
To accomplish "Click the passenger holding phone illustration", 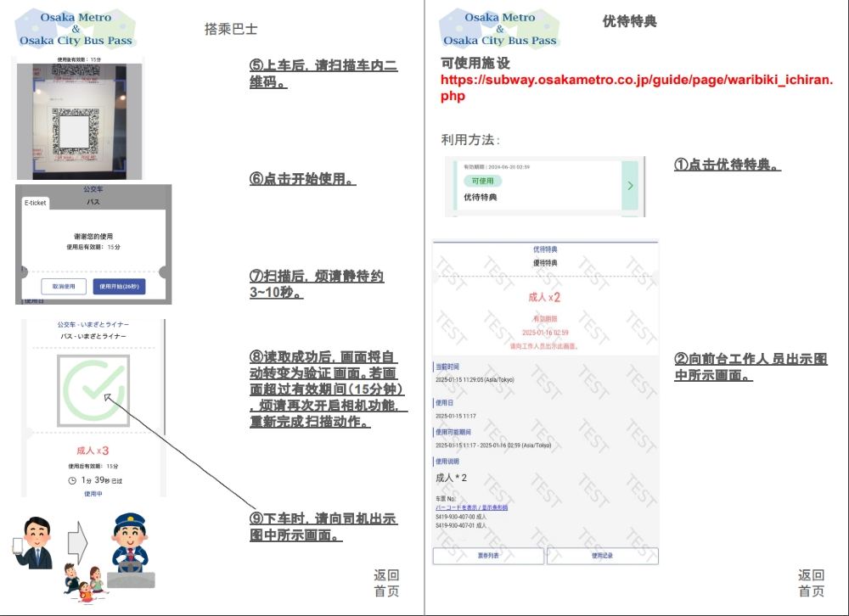I will [x=32, y=546].
